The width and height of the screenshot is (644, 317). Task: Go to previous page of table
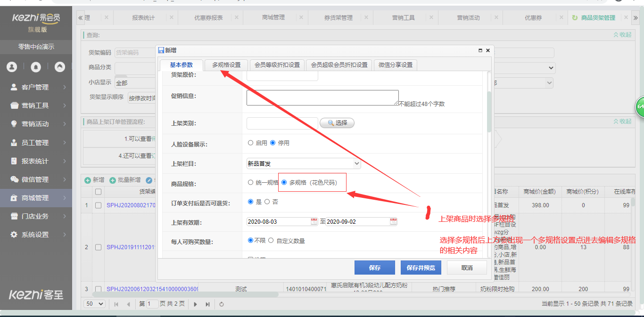coord(128,304)
